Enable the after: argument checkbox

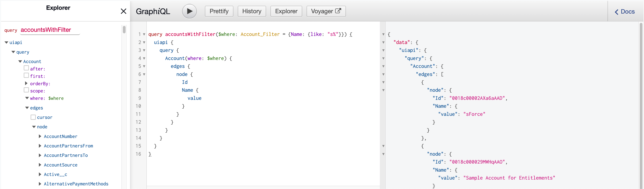point(26,68)
